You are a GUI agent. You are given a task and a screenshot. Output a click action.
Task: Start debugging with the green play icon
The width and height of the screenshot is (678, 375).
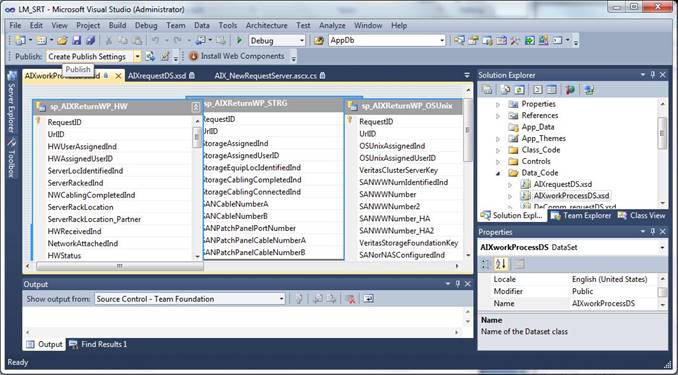pos(239,41)
